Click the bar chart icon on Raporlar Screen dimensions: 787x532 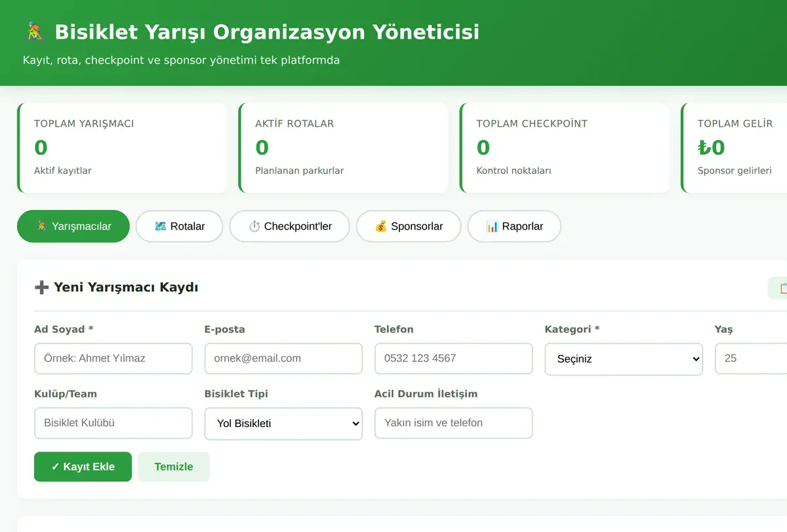click(x=493, y=226)
